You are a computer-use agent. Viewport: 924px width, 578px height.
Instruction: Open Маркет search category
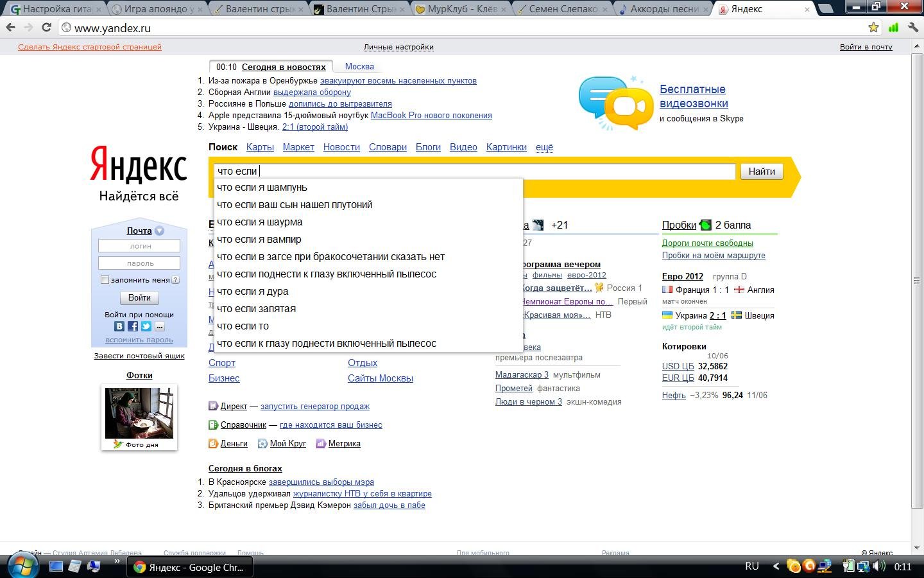(298, 147)
